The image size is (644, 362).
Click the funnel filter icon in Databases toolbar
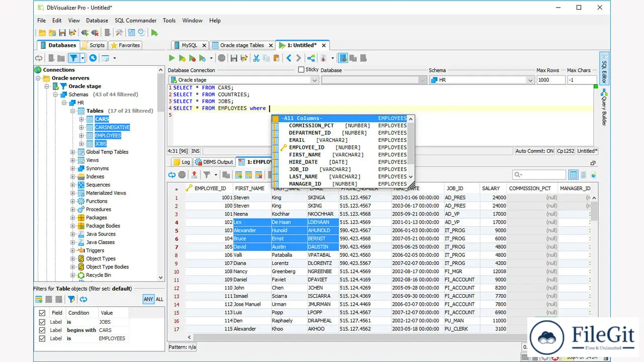tap(74, 58)
